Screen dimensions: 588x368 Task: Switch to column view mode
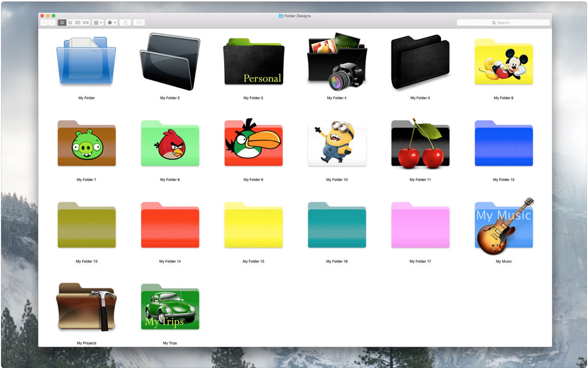pyautogui.click(x=78, y=23)
